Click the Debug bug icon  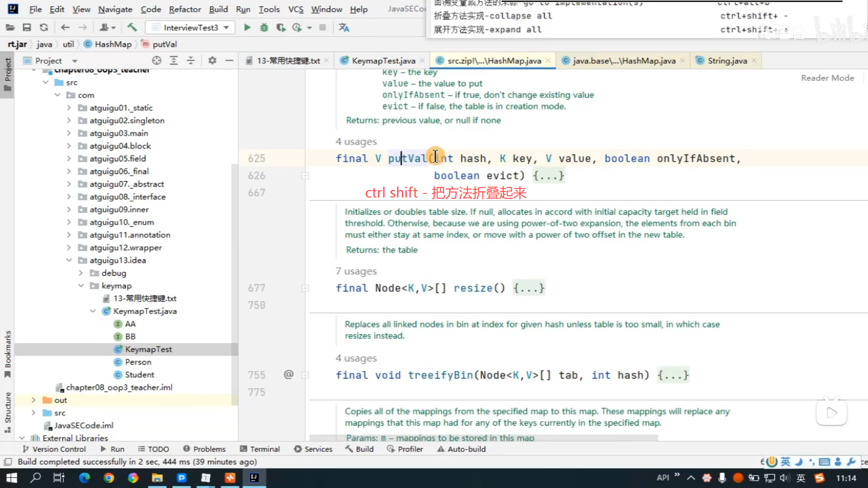click(264, 28)
